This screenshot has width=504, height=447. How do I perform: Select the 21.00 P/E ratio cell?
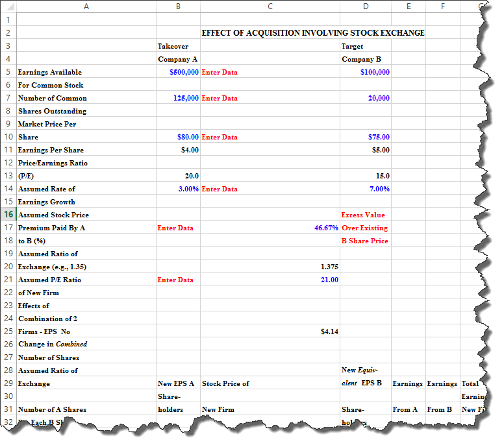point(270,280)
